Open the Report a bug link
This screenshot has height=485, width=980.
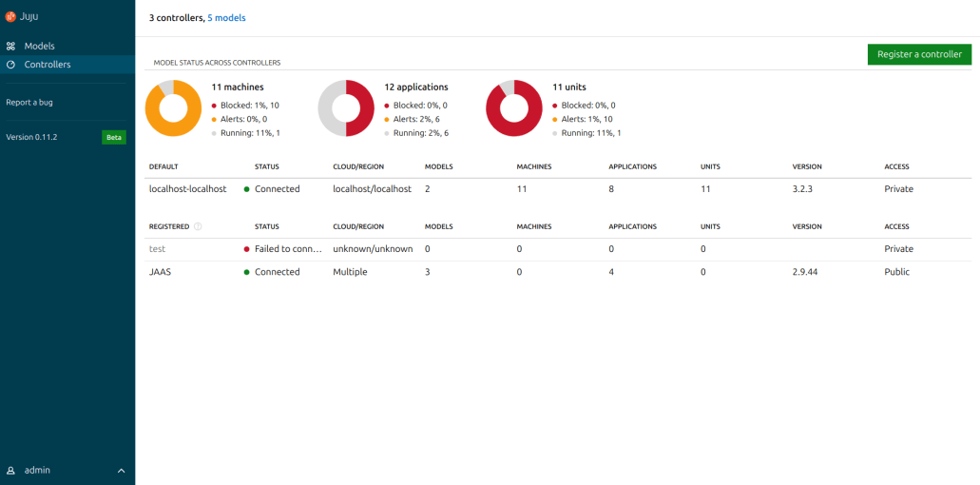point(29,103)
